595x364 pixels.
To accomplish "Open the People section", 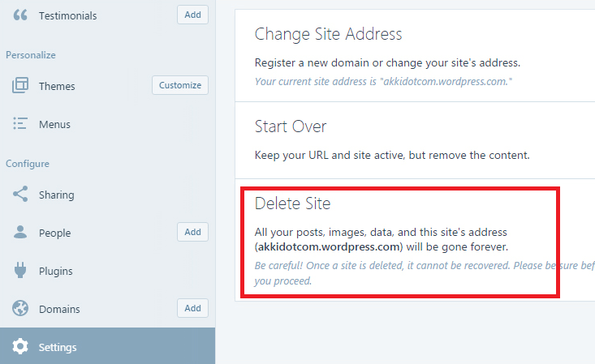I will coord(55,233).
